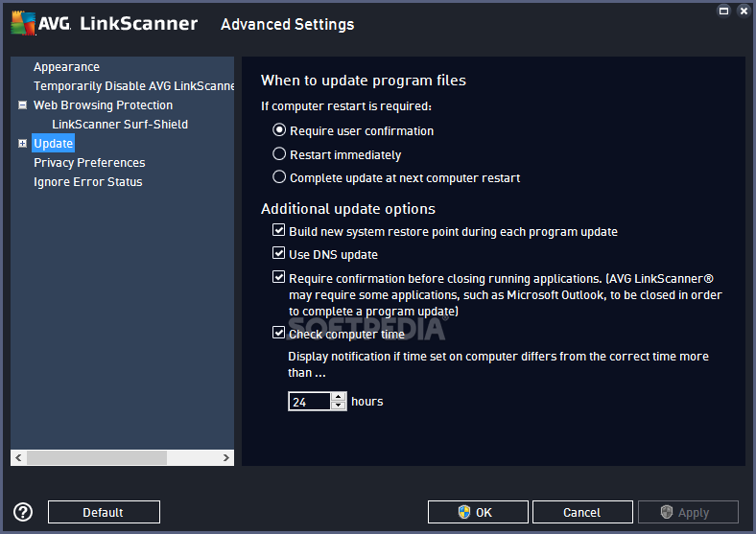Decrease hours value with down spinner arrow
The height and width of the screenshot is (534, 756).
[x=339, y=406]
